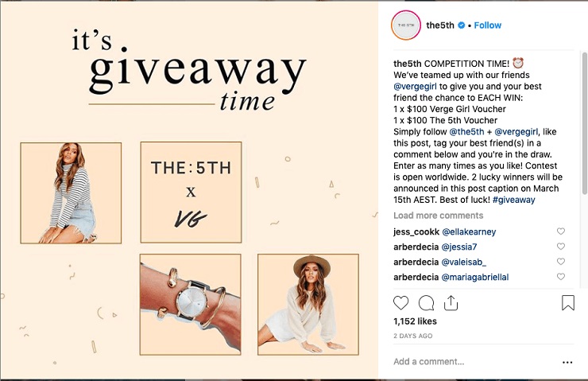This screenshot has height=381, width=588.
Task: Like the post with the heart icon
Action: click(x=400, y=303)
